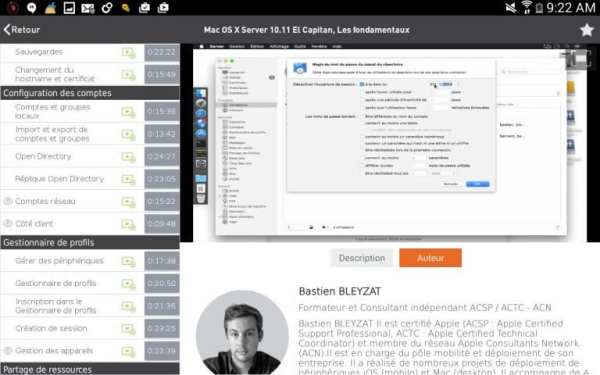The width and height of the screenshot is (600, 375).
Task: Play the Import et export de comptes icon
Action: coord(129,134)
